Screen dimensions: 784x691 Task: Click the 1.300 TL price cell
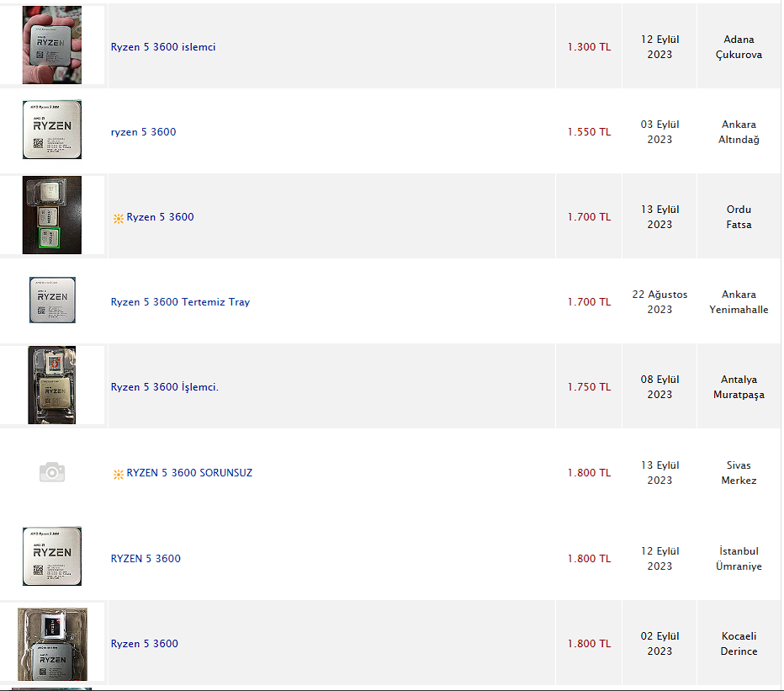point(589,47)
